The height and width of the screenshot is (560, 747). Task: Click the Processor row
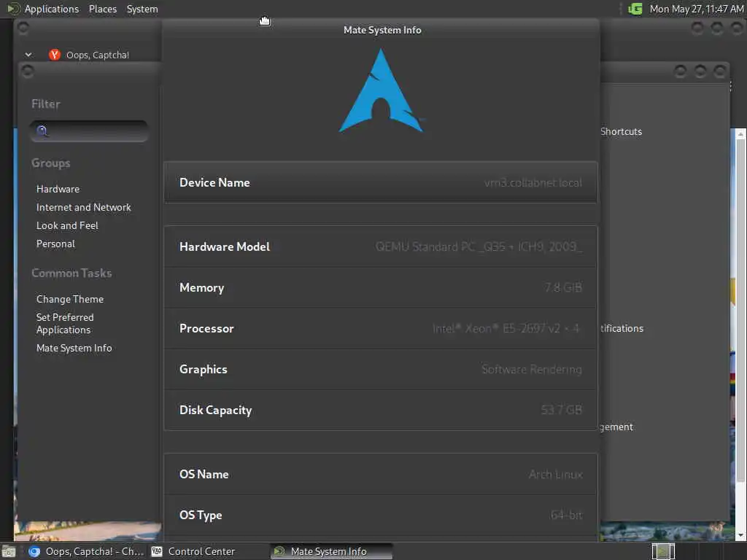pos(380,329)
